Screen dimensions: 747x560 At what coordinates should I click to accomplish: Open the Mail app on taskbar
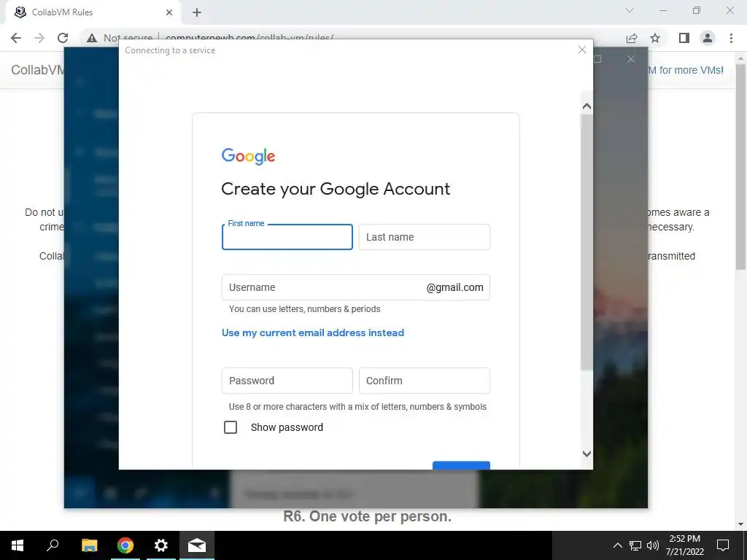click(x=197, y=545)
